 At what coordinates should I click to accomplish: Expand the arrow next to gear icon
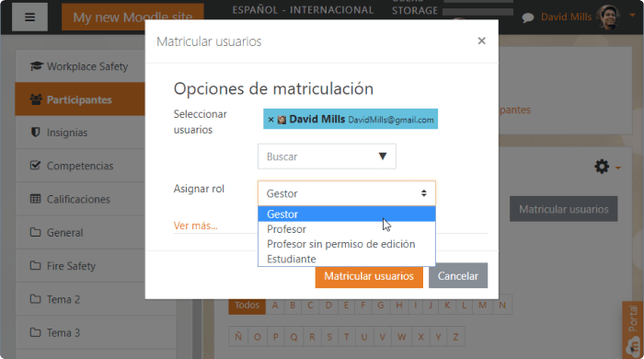(x=618, y=168)
